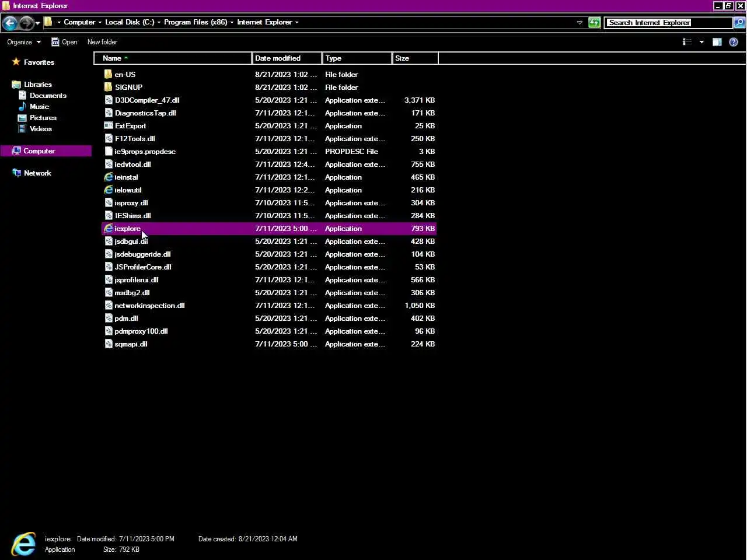Create a New folder from the toolbar

click(x=102, y=42)
